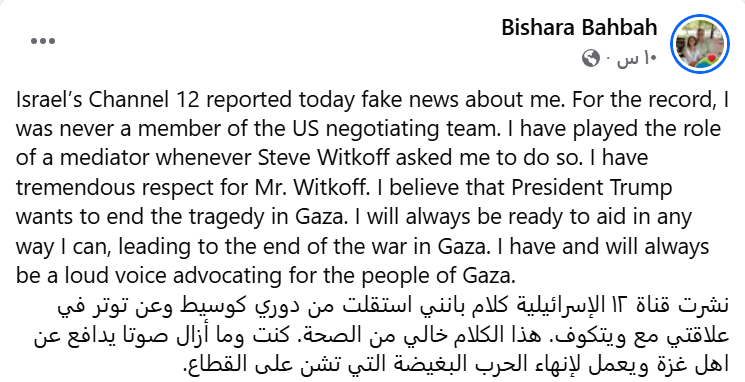
Task: Click "Mr. Witkoff" in the post text
Action: [x=308, y=187]
